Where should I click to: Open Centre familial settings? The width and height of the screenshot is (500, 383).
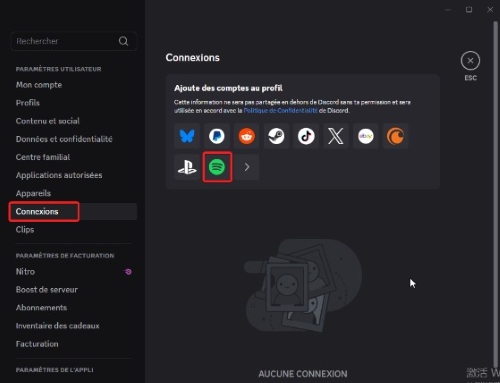click(43, 157)
